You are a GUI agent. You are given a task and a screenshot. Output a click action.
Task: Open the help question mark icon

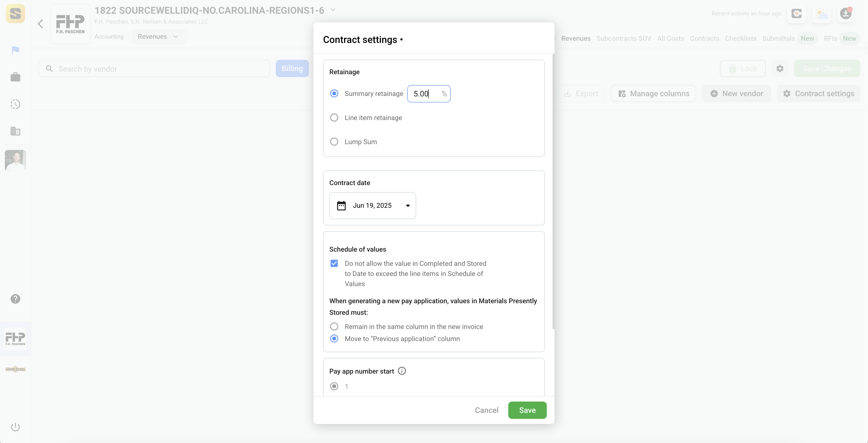(x=15, y=299)
